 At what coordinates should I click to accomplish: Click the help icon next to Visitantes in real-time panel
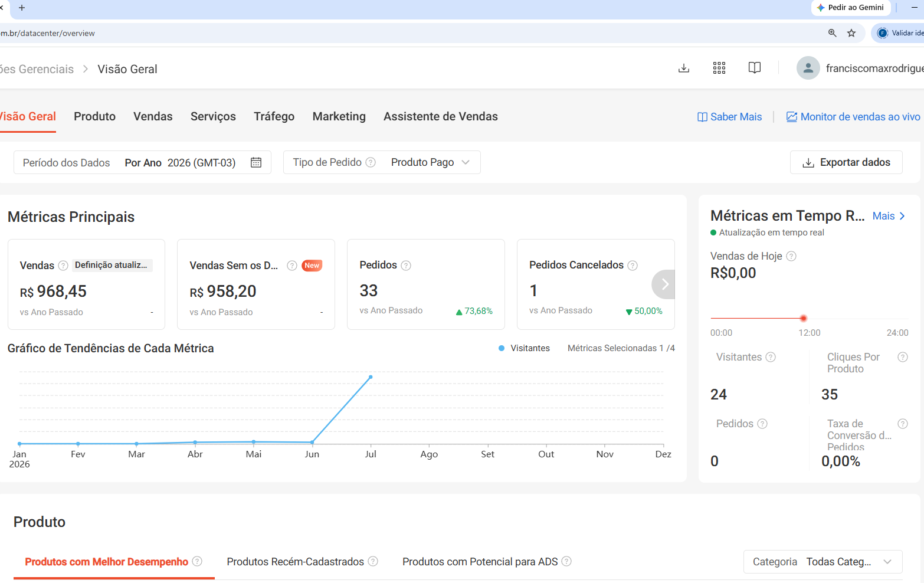coord(771,357)
